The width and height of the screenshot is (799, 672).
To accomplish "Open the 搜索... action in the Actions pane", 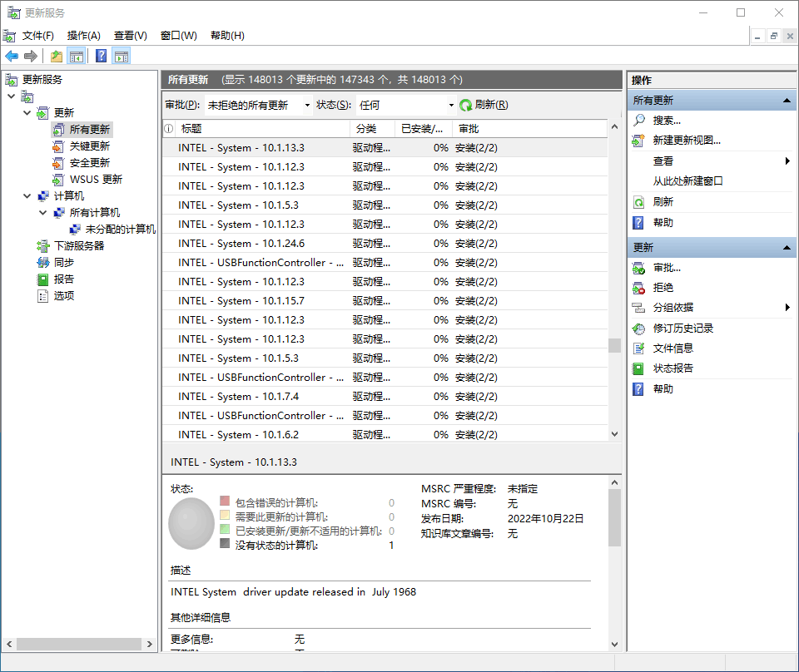I will (x=667, y=121).
